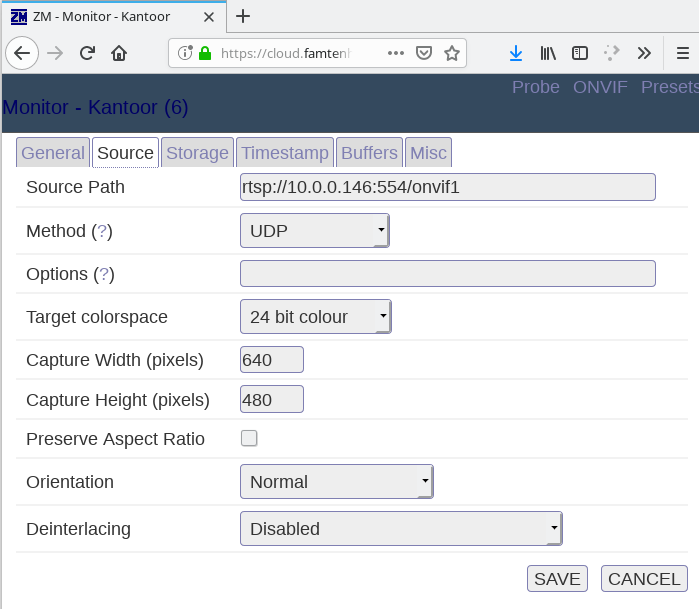Switch to the Storage tab

point(197,153)
